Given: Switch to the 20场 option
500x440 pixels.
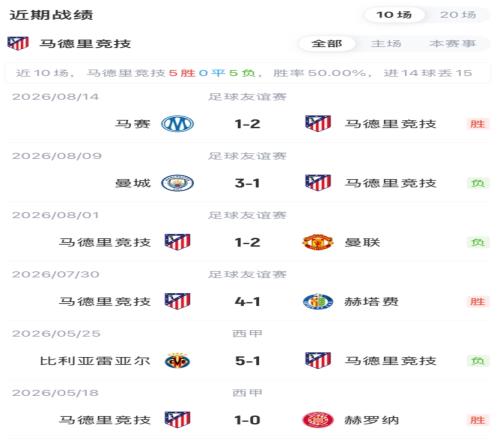Looking at the screenshot, I should click(458, 15).
